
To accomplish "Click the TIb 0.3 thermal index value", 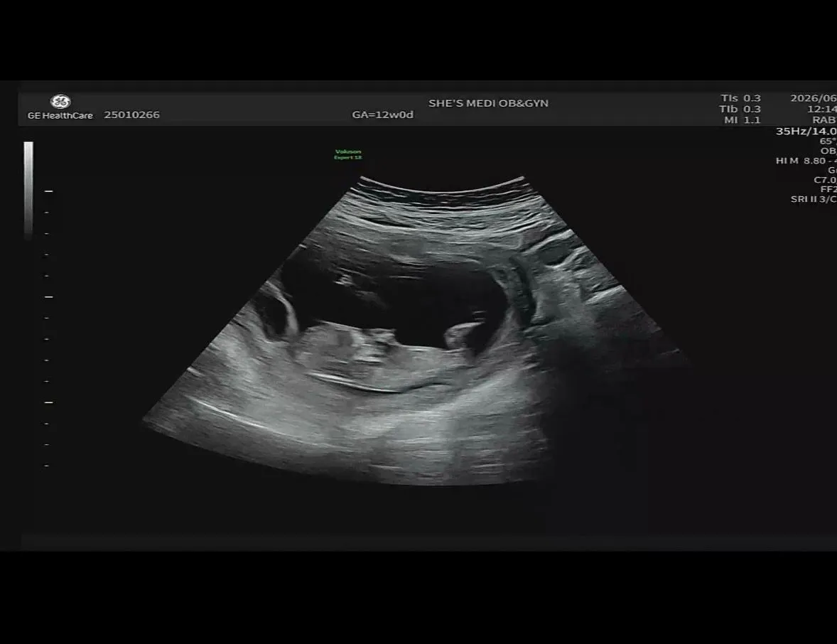I will (740, 109).
